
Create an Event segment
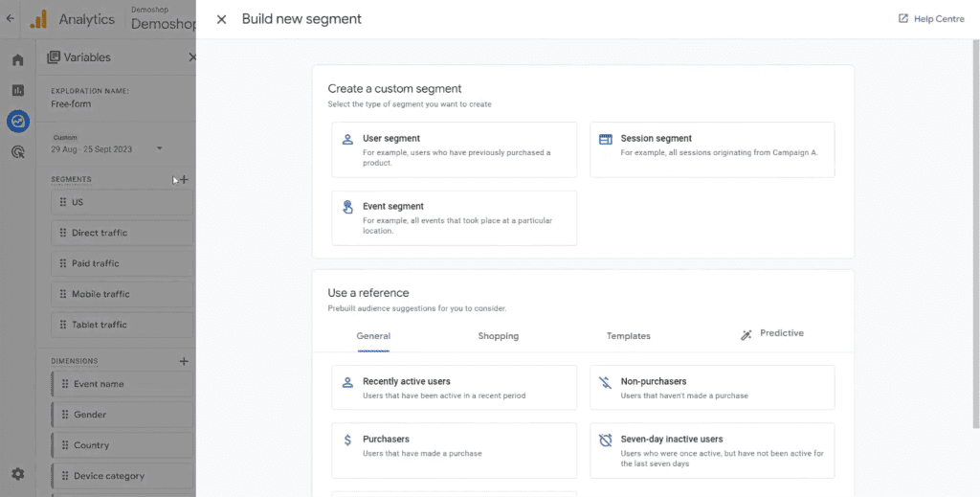[455, 218]
